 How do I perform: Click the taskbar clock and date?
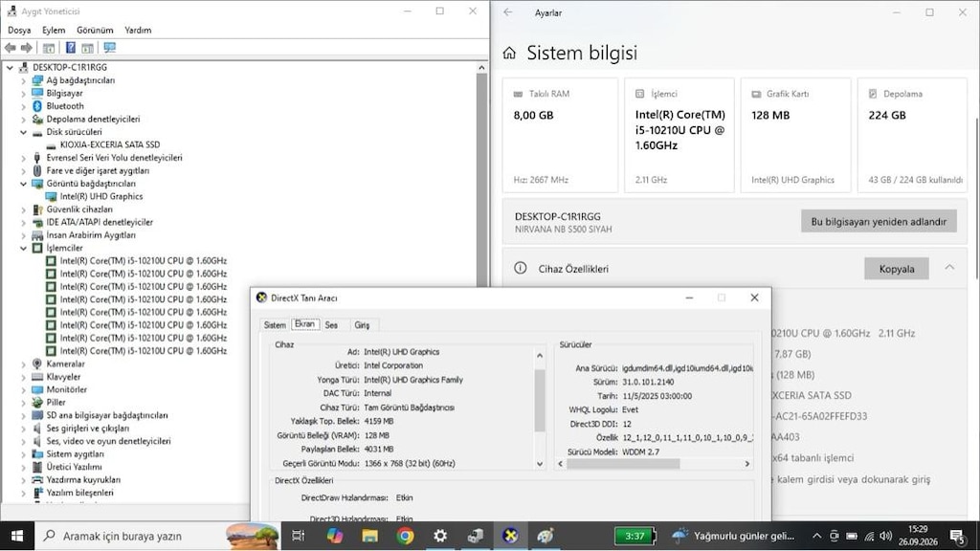point(918,536)
